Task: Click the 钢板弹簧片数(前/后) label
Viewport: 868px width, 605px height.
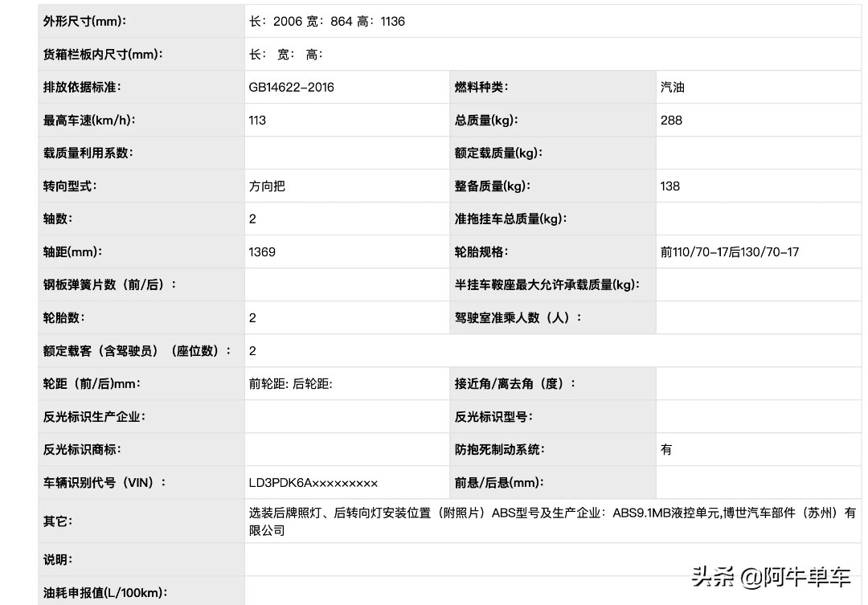Action: (109, 285)
